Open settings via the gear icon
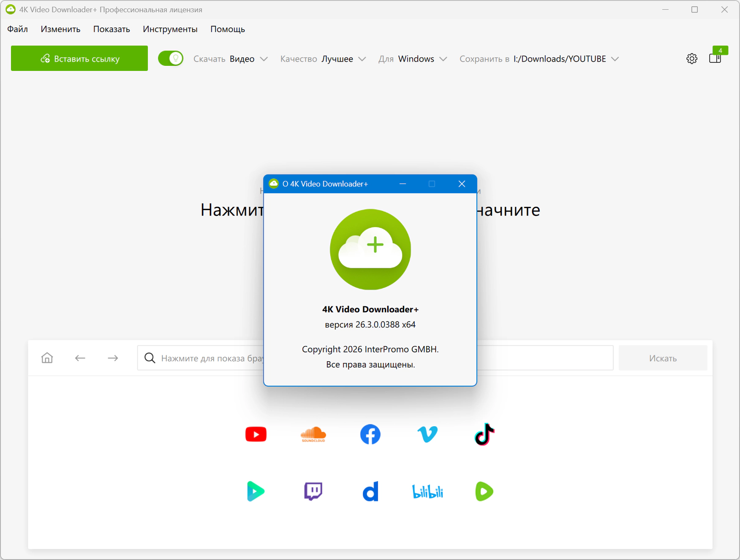Image resolution: width=740 pixels, height=560 pixels. pos(692,59)
